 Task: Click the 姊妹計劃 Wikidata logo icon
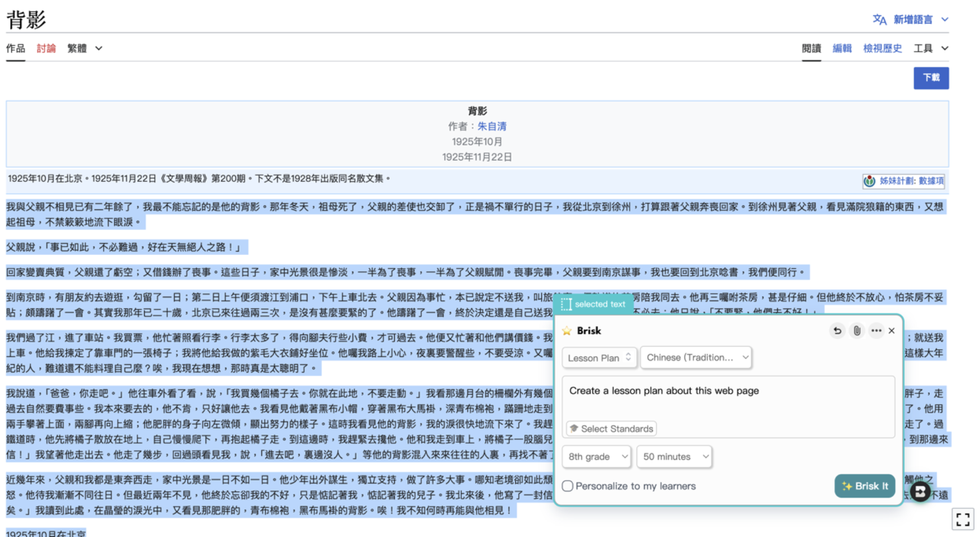870,181
